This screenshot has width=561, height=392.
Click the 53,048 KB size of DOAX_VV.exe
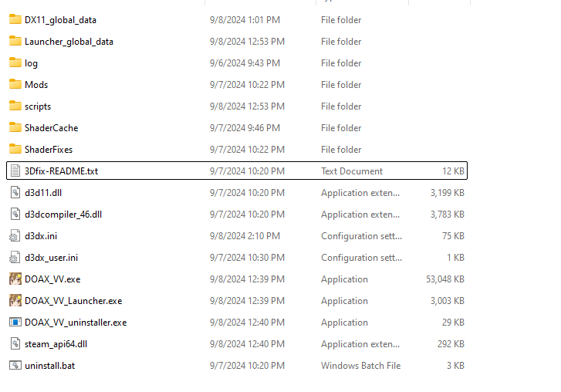pyautogui.click(x=447, y=279)
